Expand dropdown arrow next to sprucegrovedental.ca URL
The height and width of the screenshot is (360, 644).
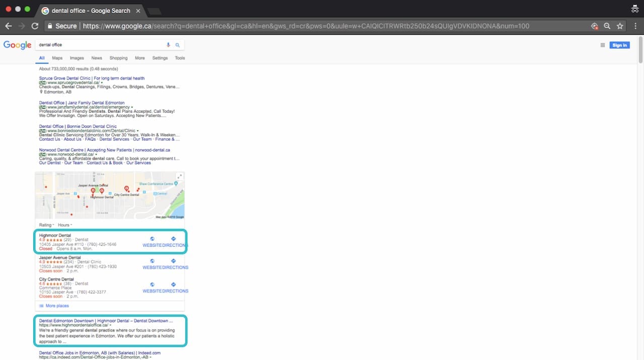(x=102, y=83)
